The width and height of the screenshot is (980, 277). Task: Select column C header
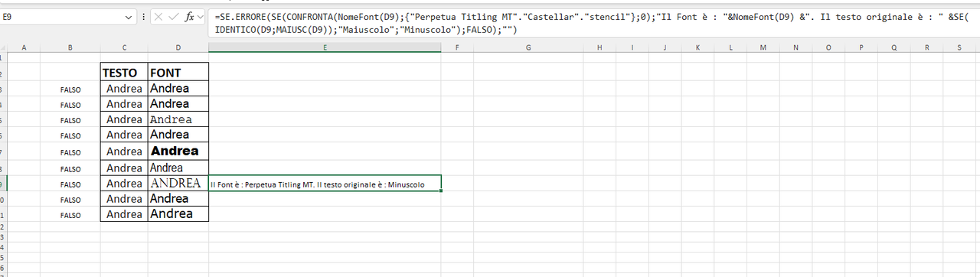tap(124, 47)
